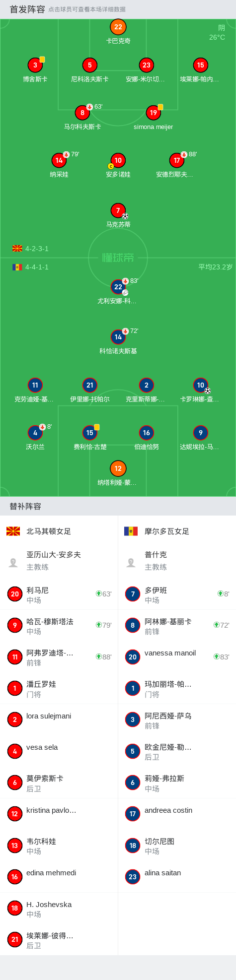Select substitute H. Joshevska number 18

tap(59, 908)
